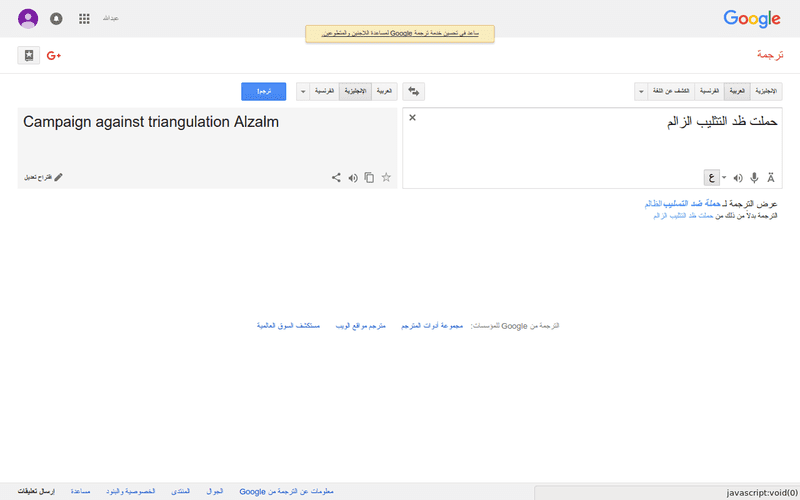The width and height of the screenshot is (800, 500).
Task: Click the Google logo
Action: click(x=752, y=19)
